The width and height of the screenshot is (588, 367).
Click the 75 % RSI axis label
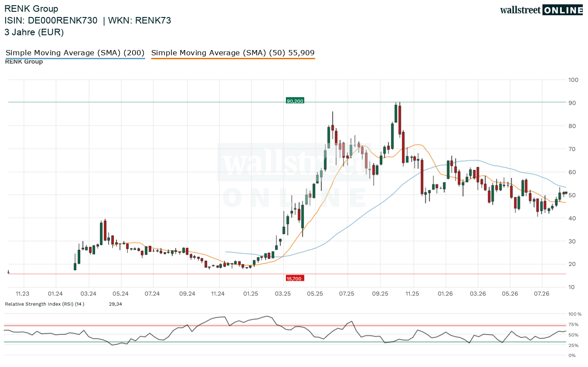pos(574,324)
